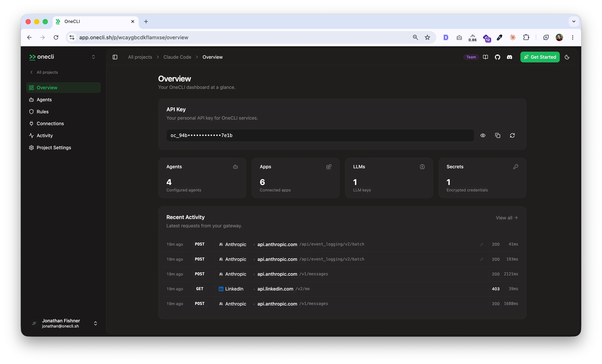Close the OneCLI tab
The image size is (602, 364).
(x=133, y=21)
